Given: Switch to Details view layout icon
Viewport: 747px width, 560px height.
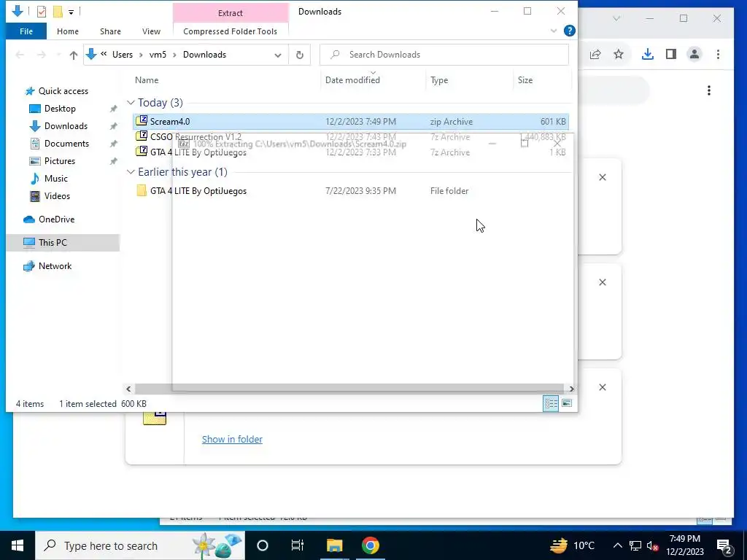Looking at the screenshot, I should (551, 404).
